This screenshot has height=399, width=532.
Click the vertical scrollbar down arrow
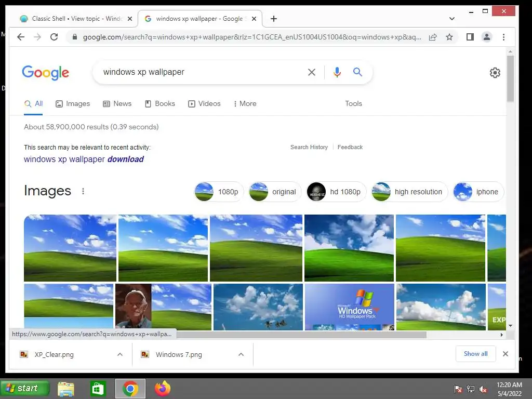pyautogui.click(x=510, y=326)
